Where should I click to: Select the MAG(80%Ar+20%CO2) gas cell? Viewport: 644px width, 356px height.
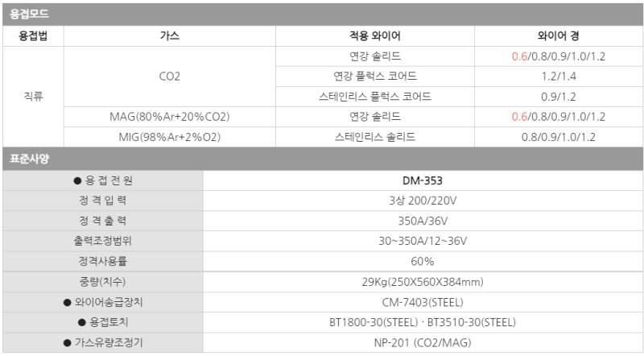pos(170,117)
